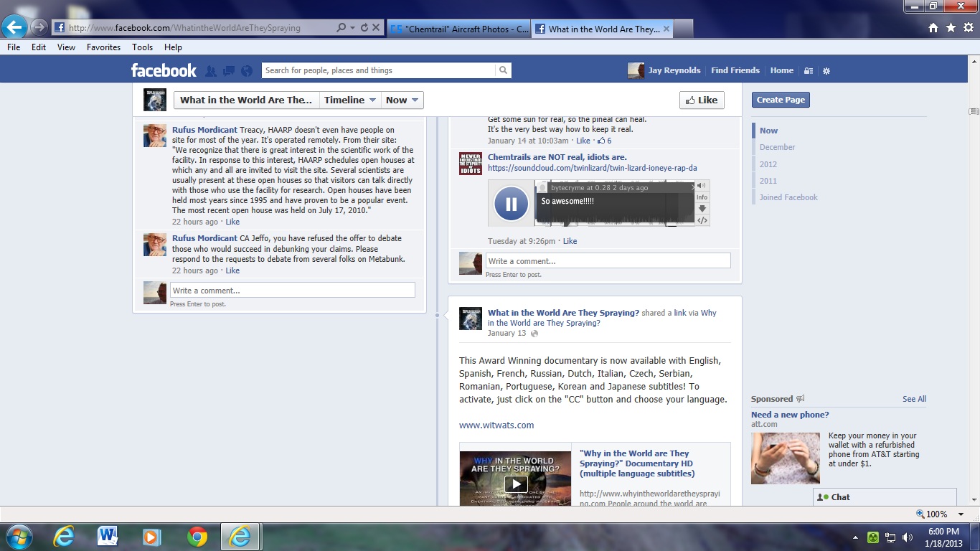
Task: Switch to the "Chemtrail" Aircraft Photos tab
Action: coord(459,29)
